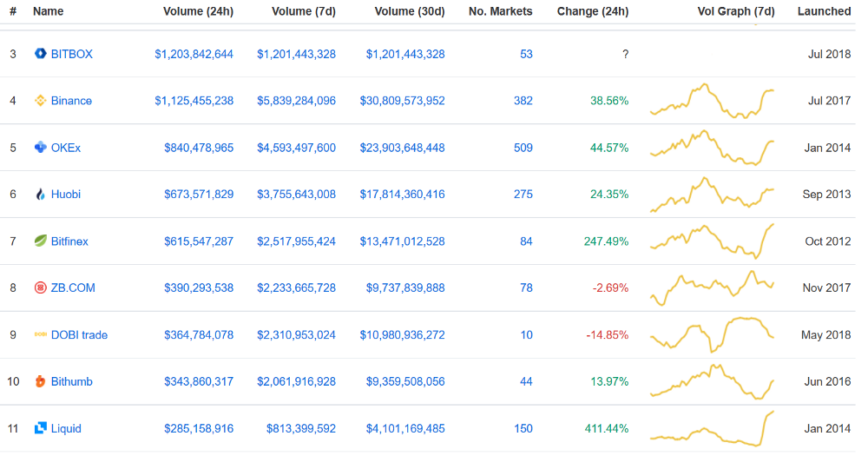Sort by Volume (24h) column header

pyautogui.click(x=198, y=11)
